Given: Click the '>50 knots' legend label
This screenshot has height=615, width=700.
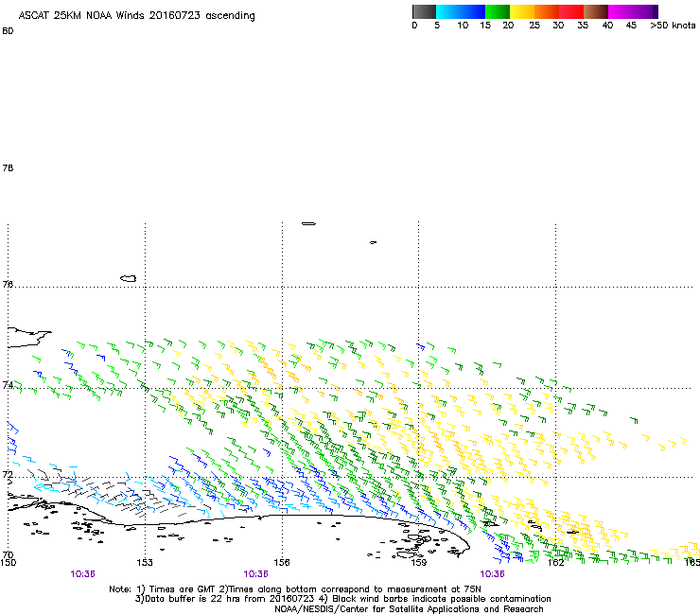Looking at the screenshot, I should 673,26.
